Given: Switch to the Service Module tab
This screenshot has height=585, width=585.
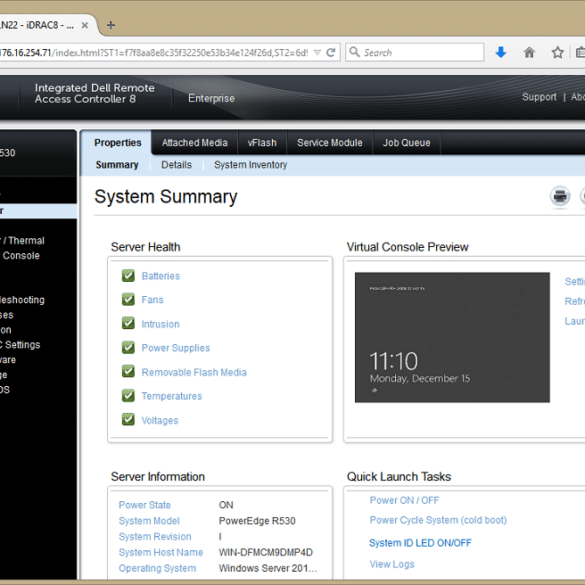Looking at the screenshot, I should [x=329, y=143].
